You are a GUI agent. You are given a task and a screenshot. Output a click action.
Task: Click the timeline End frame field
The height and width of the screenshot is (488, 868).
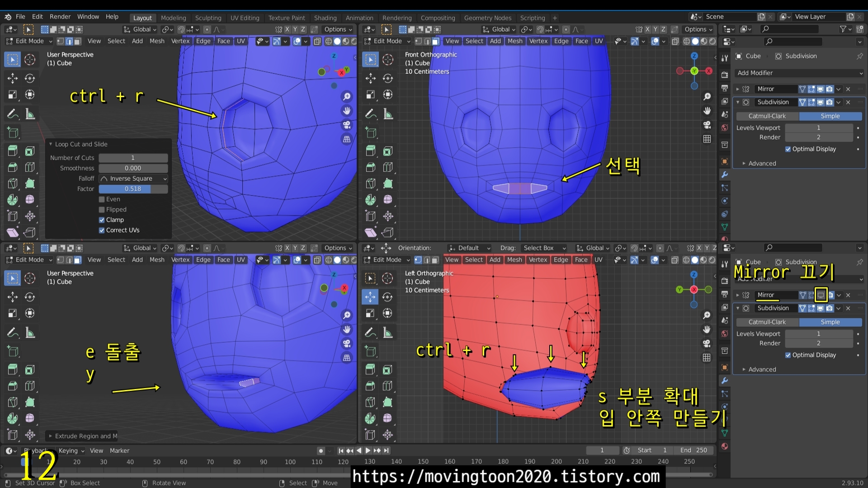pyautogui.click(x=694, y=450)
